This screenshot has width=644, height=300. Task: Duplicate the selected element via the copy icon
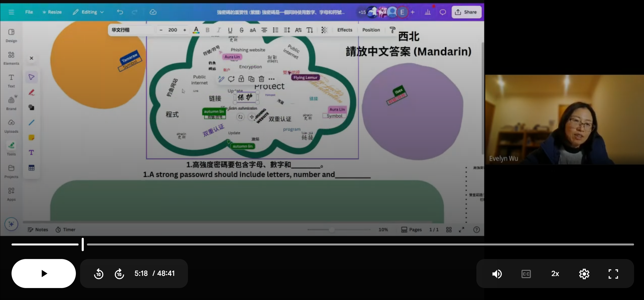[251, 79]
